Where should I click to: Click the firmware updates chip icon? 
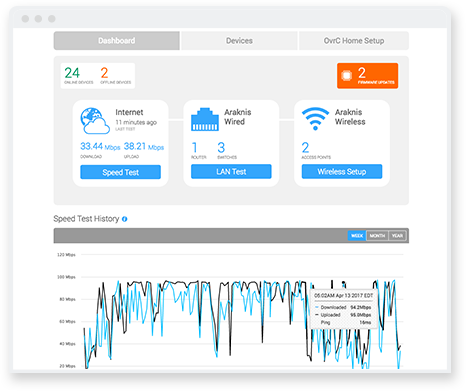click(x=347, y=76)
